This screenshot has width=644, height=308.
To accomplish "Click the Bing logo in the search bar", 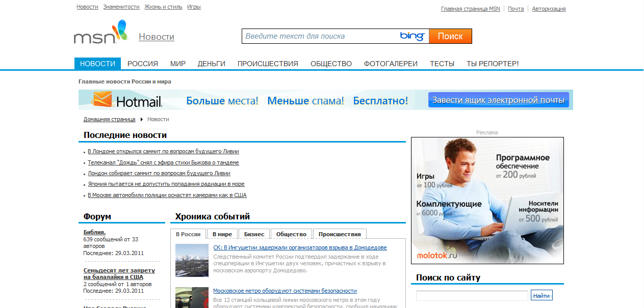I will click(x=413, y=36).
